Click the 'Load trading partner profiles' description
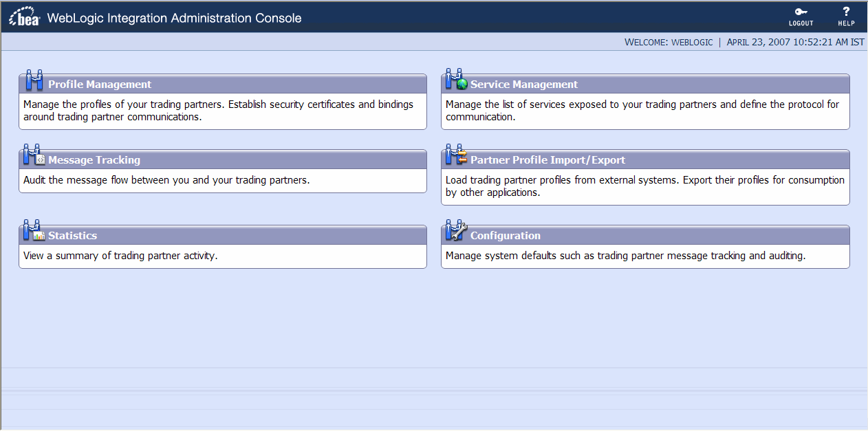This screenshot has height=431, width=868. pyautogui.click(x=645, y=186)
